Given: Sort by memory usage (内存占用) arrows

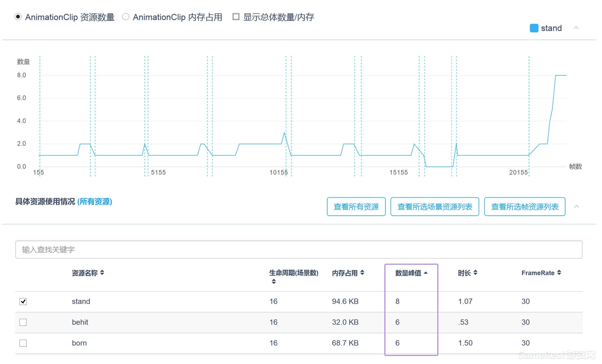Looking at the screenshot, I should tap(362, 273).
